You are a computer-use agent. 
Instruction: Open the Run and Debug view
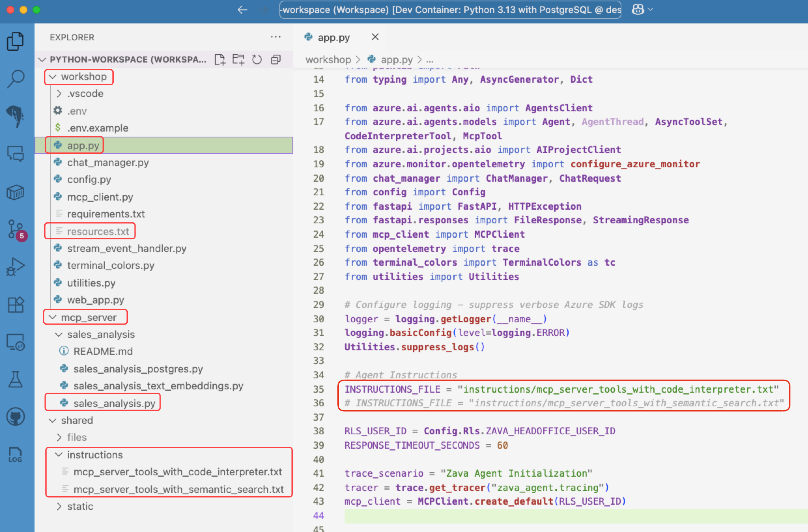click(16, 267)
